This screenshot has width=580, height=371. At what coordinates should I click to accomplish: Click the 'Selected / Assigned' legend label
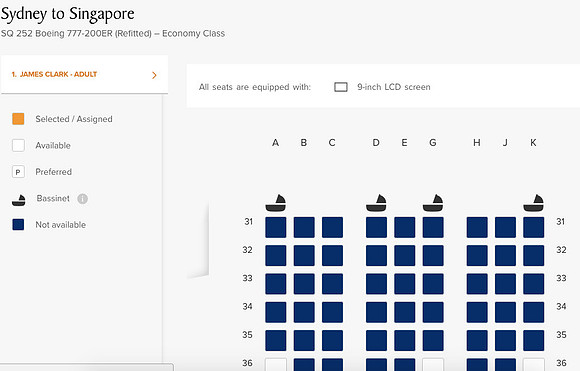74,119
